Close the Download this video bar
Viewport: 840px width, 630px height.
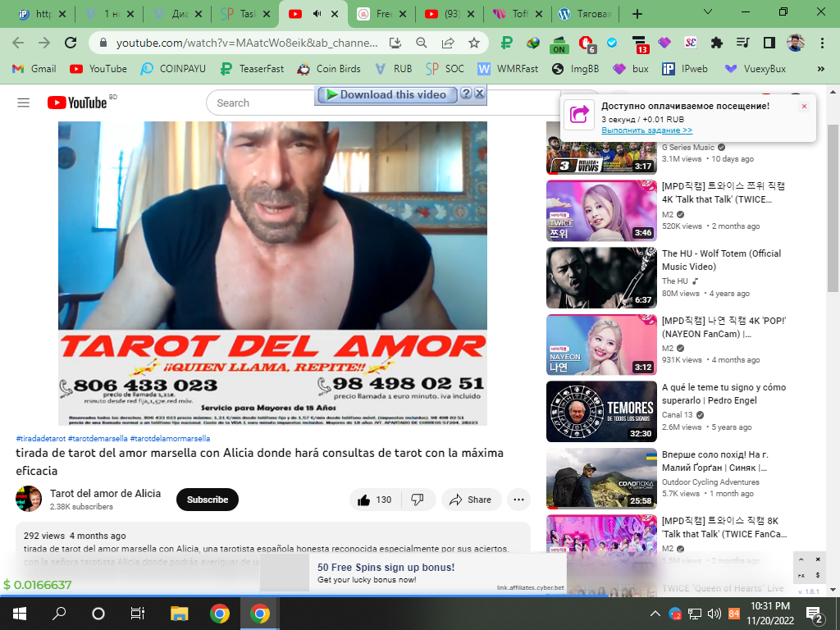coord(479,94)
